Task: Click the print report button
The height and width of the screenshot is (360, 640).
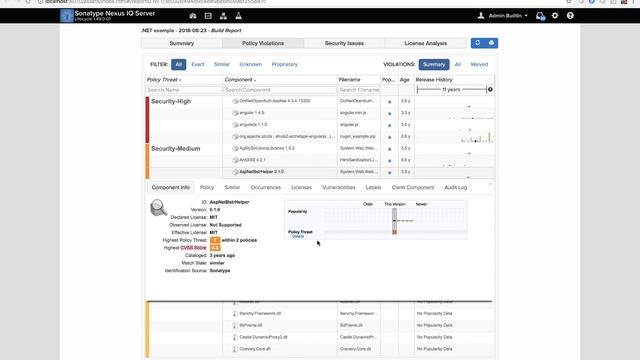Action: pos(491,43)
